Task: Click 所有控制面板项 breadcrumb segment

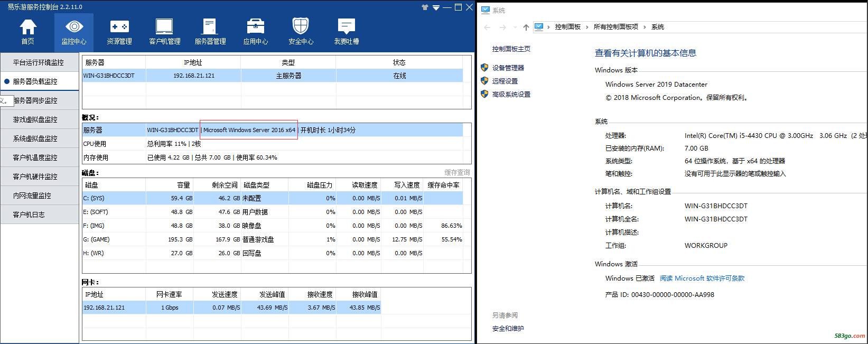Action: 616,27
